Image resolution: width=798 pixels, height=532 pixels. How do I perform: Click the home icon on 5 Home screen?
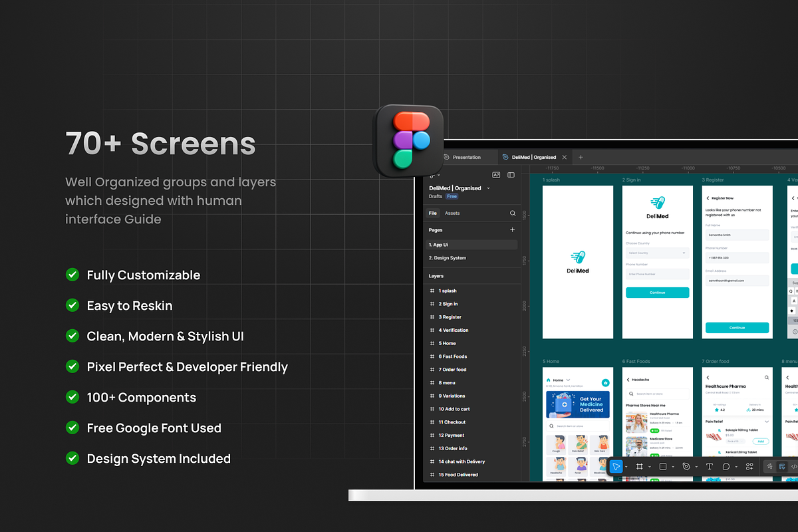pos(549,380)
